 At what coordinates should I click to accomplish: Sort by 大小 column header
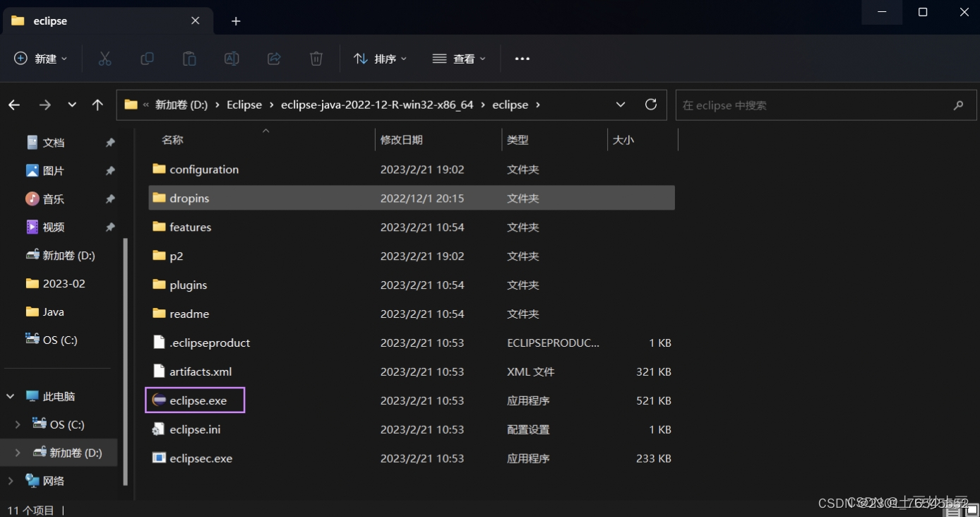point(623,140)
